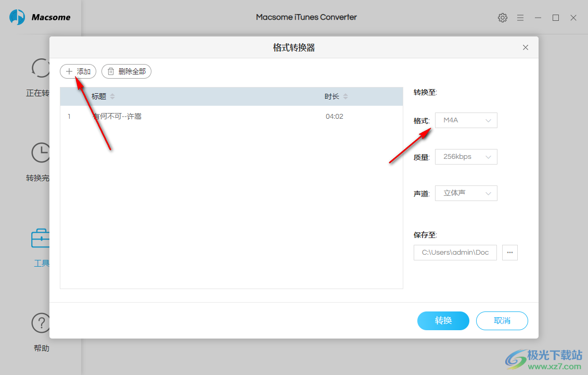This screenshot has height=375, width=588.
Task: Maximize the Macsome iTunes Converter window
Action: [x=556, y=18]
